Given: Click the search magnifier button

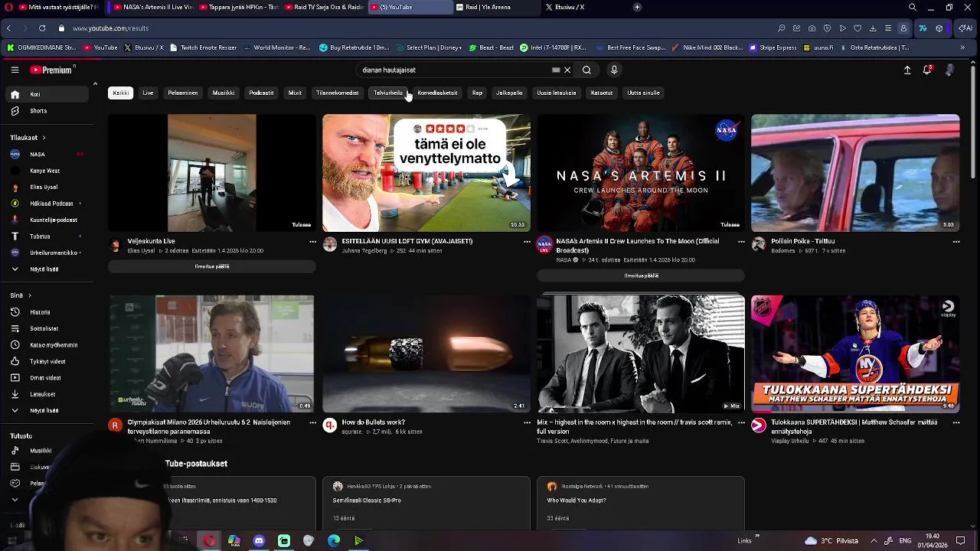Looking at the screenshot, I should (586, 70).
